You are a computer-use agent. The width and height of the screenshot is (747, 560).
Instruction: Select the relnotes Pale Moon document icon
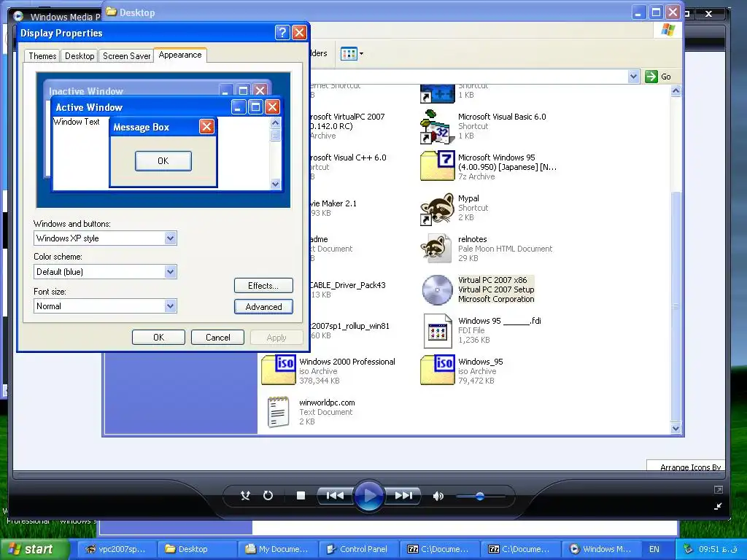click(436, 248)
